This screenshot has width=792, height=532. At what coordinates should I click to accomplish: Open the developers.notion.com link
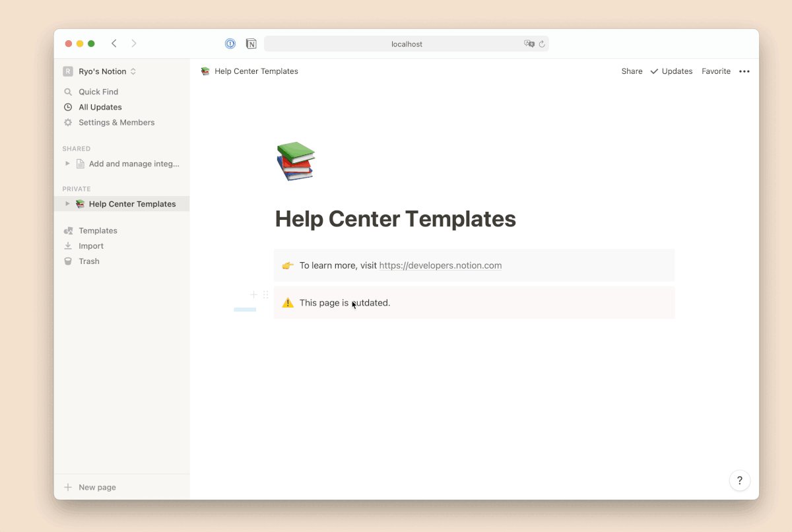pyautogui.click(x=440, y=265)
